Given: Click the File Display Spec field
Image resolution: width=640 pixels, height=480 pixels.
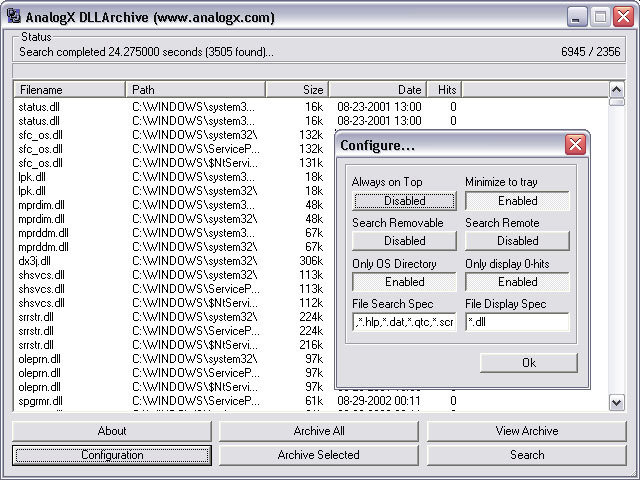Looking at the screenshot, I should coord(517,322).
